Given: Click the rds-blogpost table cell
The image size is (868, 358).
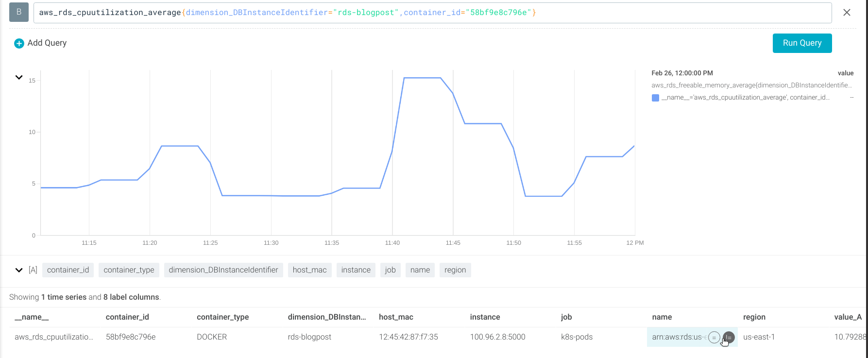Looking at the screenshot, I should tap(309, 337).
